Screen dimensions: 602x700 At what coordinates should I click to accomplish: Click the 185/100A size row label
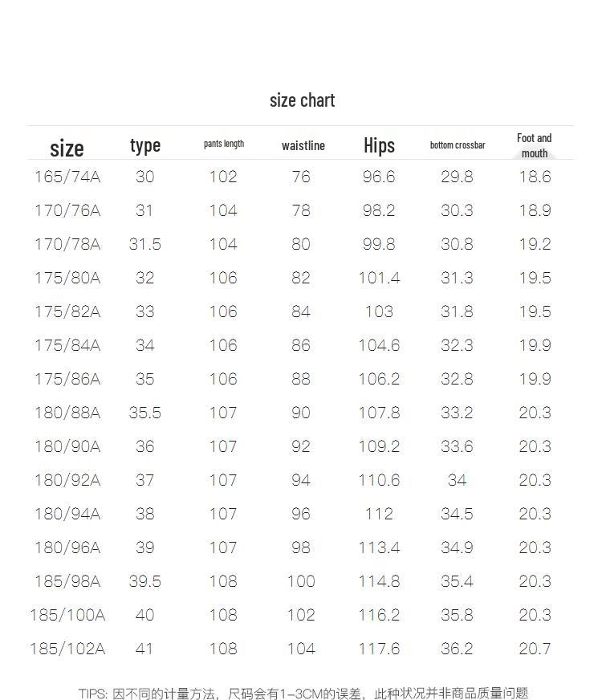point(67,615)
